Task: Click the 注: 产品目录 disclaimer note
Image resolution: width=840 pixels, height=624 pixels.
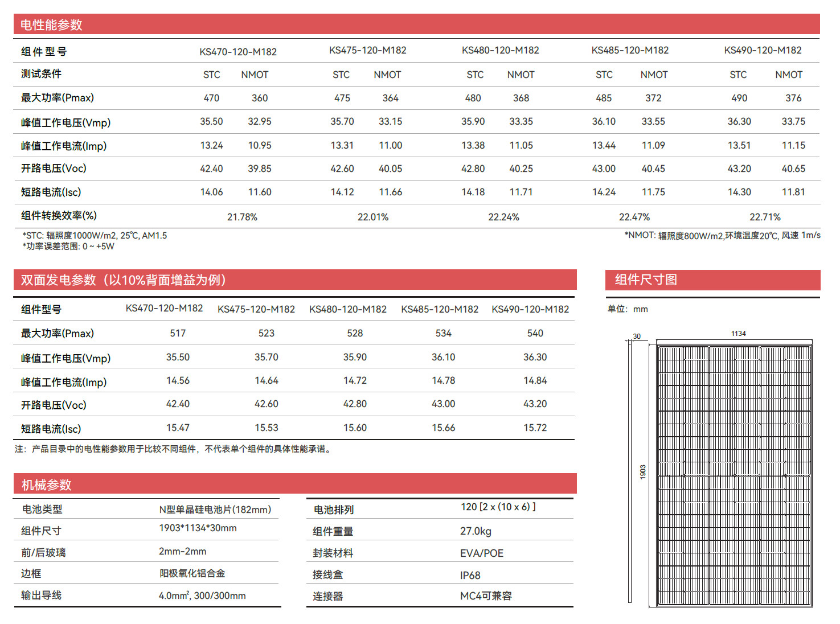Action: [x=174, y=449]
